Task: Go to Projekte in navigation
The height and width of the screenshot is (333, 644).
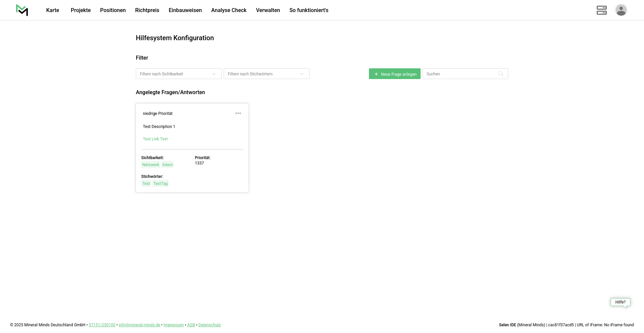Action: [x=80, y=10]
